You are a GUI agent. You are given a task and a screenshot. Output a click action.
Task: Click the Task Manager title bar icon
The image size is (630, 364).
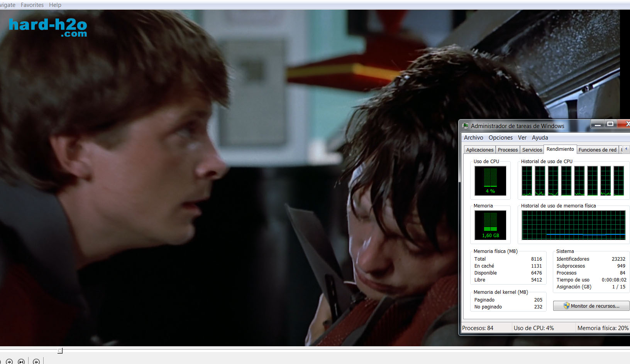pos(466,126)
